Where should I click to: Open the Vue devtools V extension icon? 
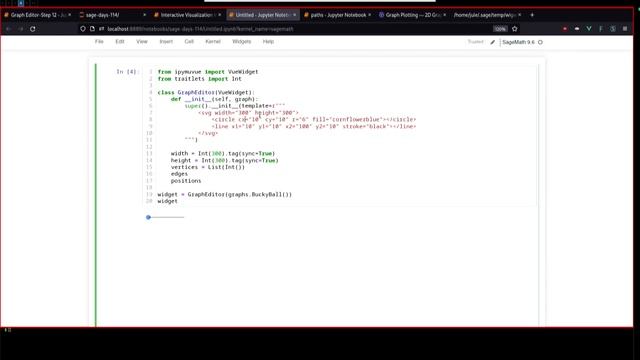click(589, 29)
